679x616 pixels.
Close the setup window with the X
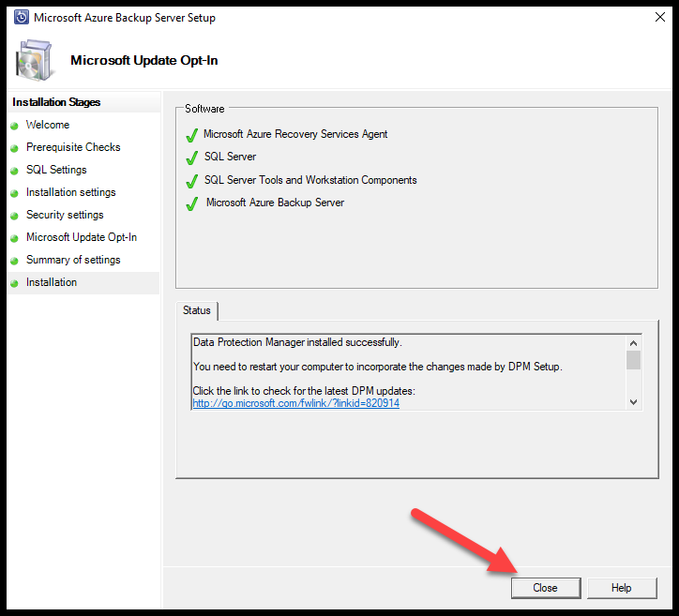660,17
